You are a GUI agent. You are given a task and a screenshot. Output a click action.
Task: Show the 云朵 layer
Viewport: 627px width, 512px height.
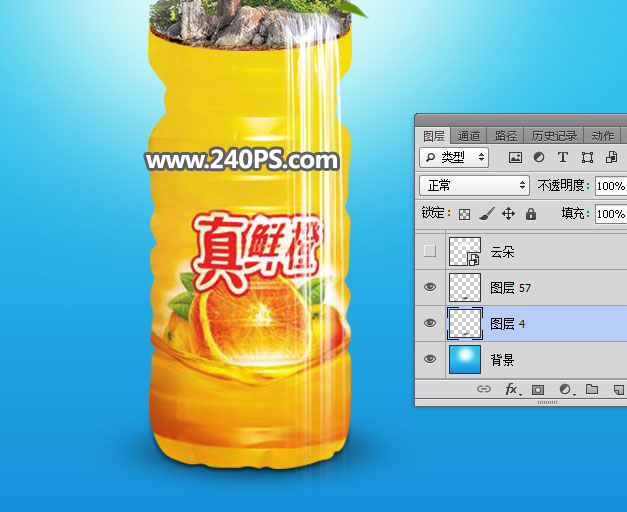[431, 251]
